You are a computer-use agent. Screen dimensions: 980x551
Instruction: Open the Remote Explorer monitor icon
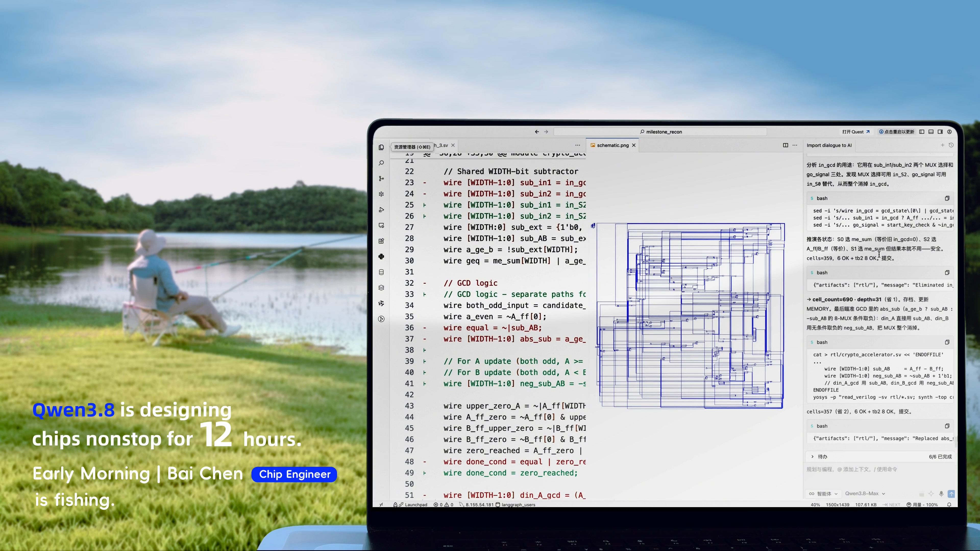click(x=381, y=225)
